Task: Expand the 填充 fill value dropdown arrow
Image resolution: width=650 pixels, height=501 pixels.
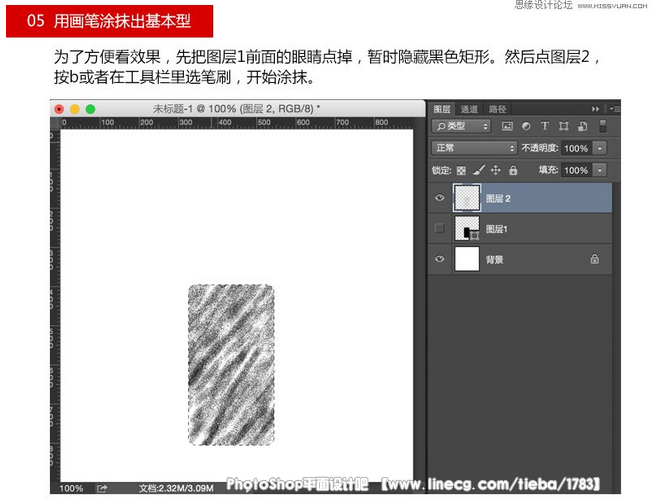Action: (600, 171)
